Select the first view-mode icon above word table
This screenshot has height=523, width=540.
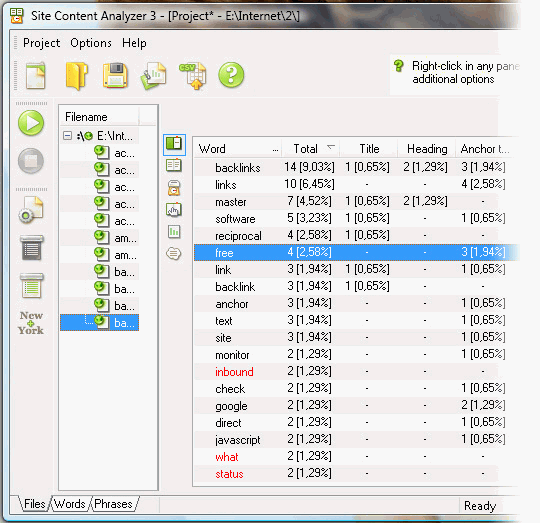174,144
